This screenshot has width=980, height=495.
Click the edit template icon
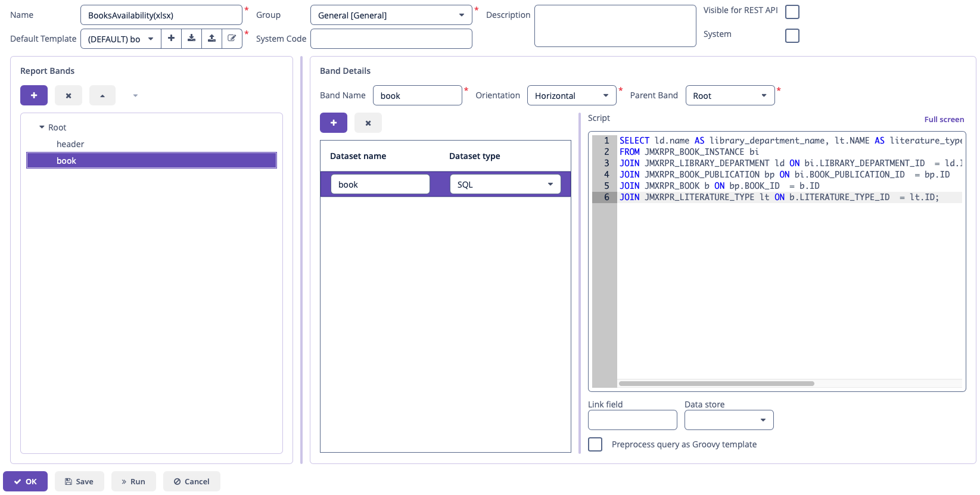click(x=232, y=39)
